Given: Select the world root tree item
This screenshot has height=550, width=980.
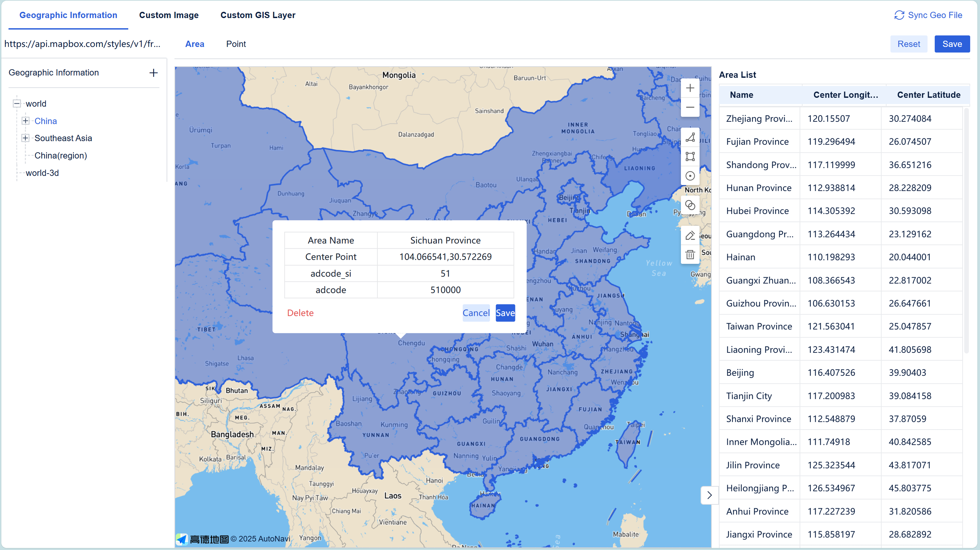Looking at the screenshot, I should click(36, 103).
